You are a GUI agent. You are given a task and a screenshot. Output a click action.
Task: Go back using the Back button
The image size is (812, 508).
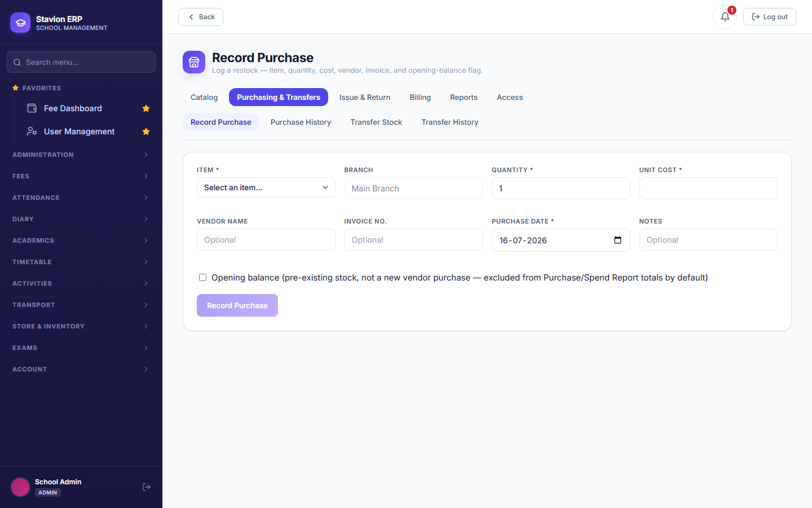tap(201, 17)
